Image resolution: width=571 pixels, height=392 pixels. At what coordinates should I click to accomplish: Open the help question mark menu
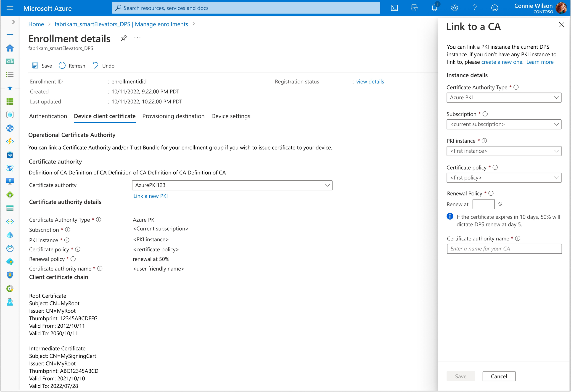point(474,8)
